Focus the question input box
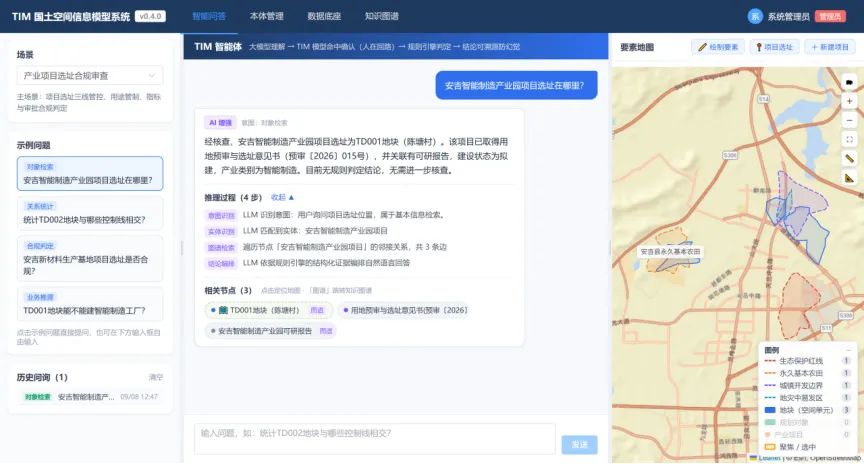 pos(375,439)
